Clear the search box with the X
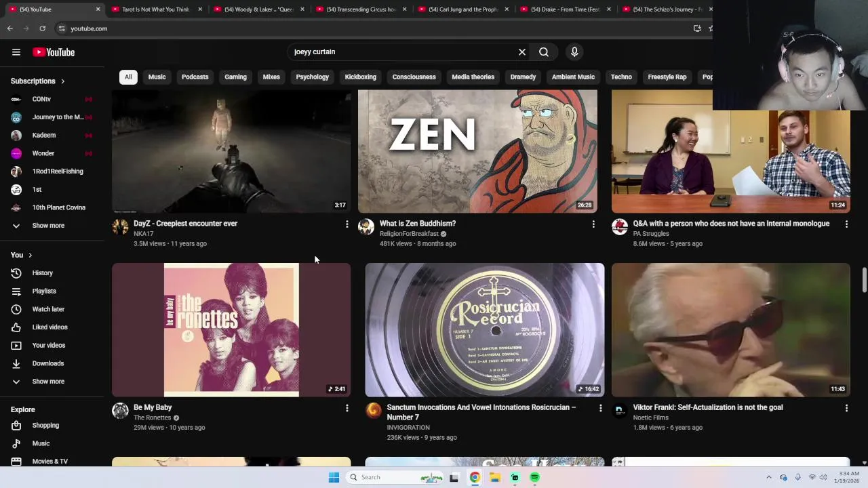The width and height of the screenshot is (868, 488). pos(522,52)
